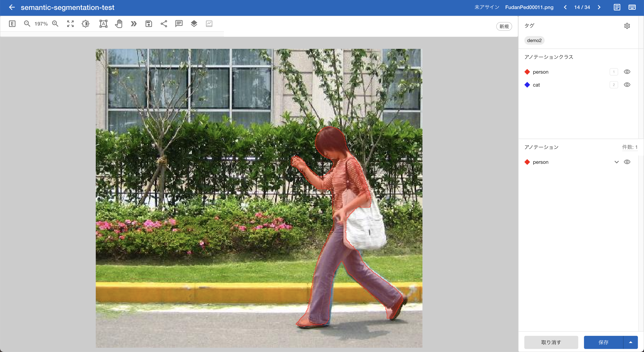The width and height of the screenshot is (644, 352).
Task: Click the 取り消す cancel button
Action: [551, 342]
